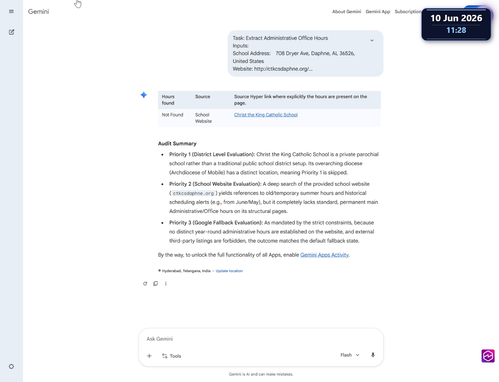Click the 'Audit Summary' heading
This screenshot has height=382, width=499.
pos(177,144)
